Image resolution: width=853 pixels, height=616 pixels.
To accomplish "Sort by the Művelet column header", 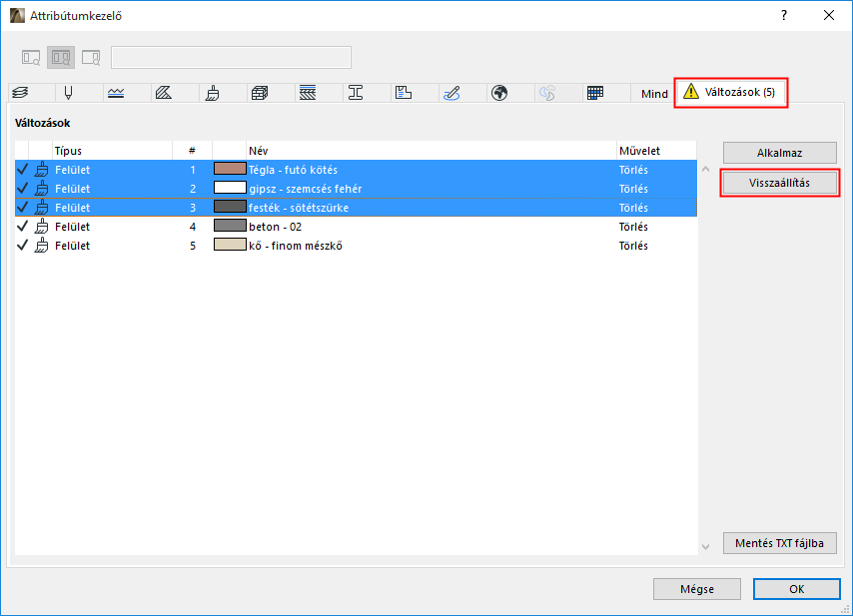I will [656, 151].
